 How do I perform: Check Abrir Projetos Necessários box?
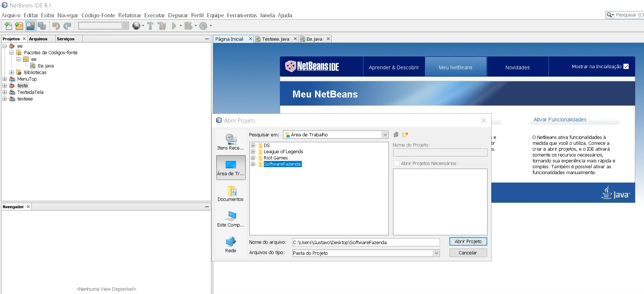point(396,163)
